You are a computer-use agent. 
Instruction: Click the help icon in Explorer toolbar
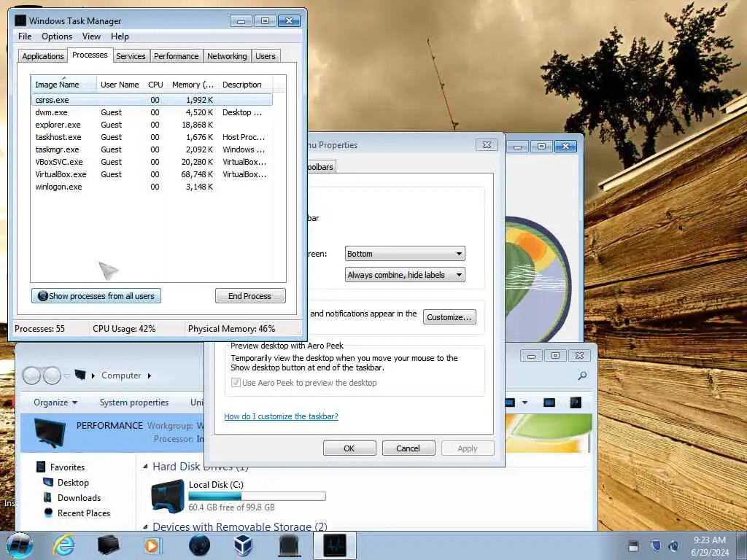pyautogui.click(x=576, y=402)
